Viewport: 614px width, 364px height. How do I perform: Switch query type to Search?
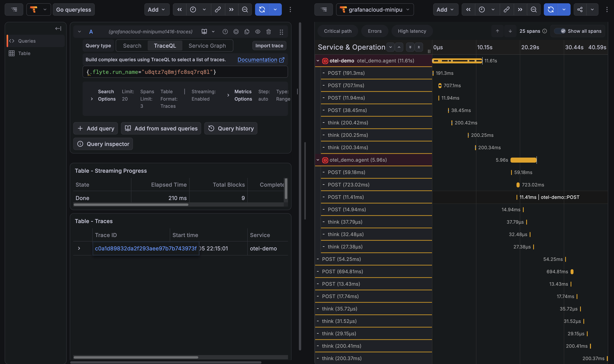[132, 46]
